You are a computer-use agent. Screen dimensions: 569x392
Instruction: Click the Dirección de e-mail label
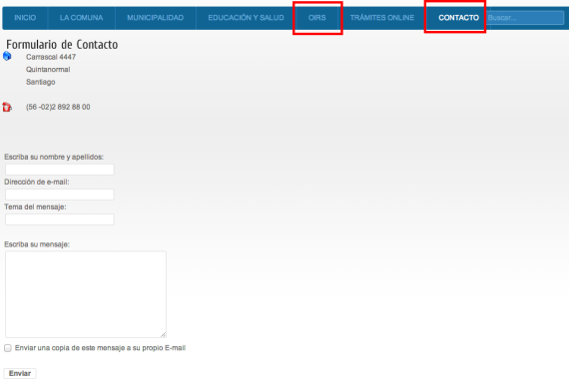coord(37,183)
